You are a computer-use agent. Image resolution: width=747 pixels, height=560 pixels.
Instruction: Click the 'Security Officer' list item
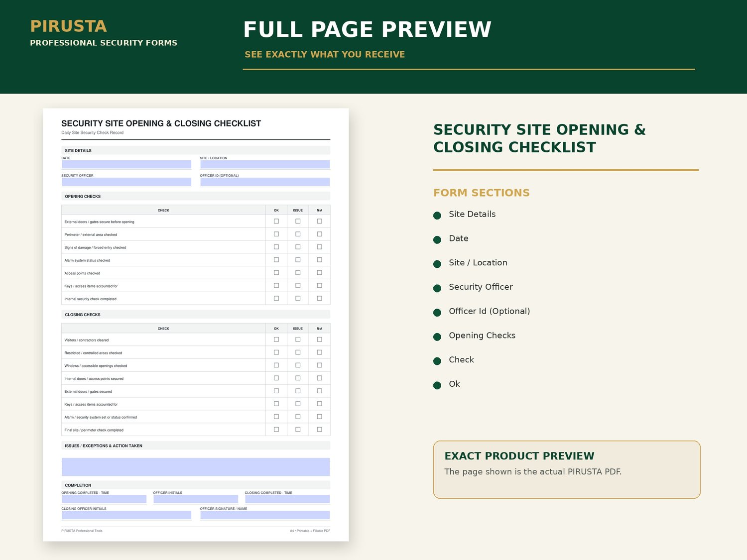[x=481, y=287]
